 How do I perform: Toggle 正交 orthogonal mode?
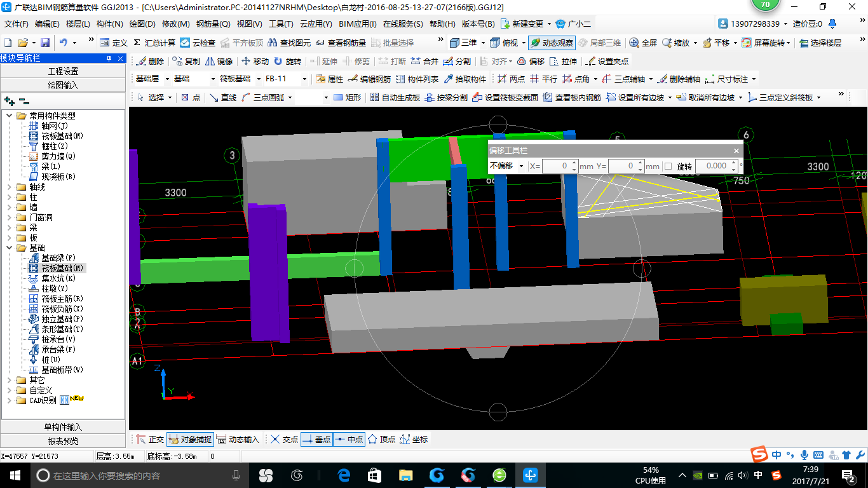coord(150,439)
